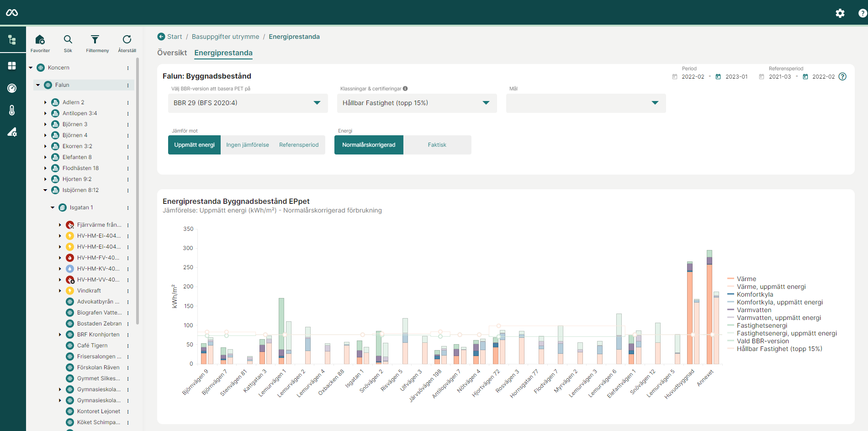Toggle the Hållbar Fastighet (topp 15%) legend swatch
The image size is (868, 431).
tap(730, 349)
